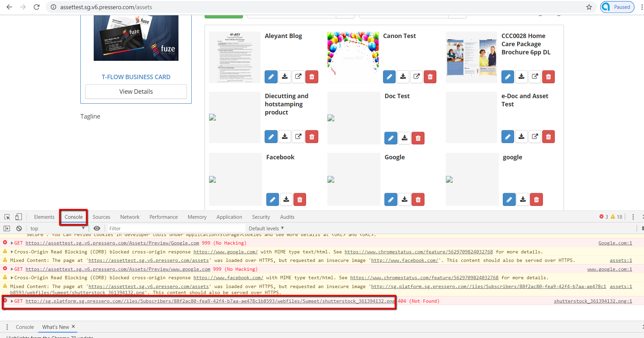Edit the Facebook asset

pyautogui.click(x=272, y=199)
